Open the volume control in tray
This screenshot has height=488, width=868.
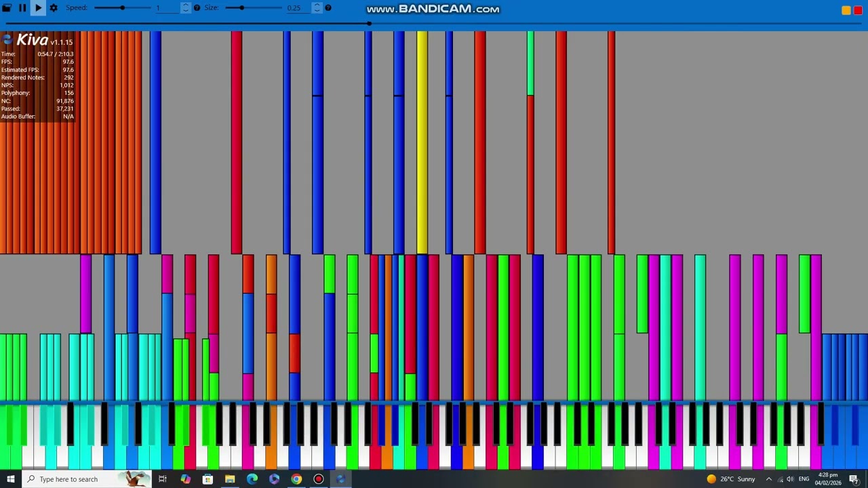pyautogui.click(x=790, y=479)
